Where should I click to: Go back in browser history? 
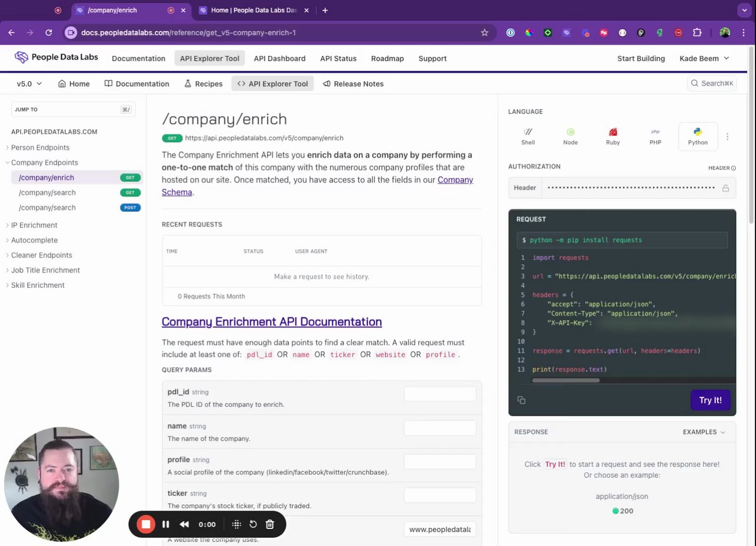click(x=12, y=32)
